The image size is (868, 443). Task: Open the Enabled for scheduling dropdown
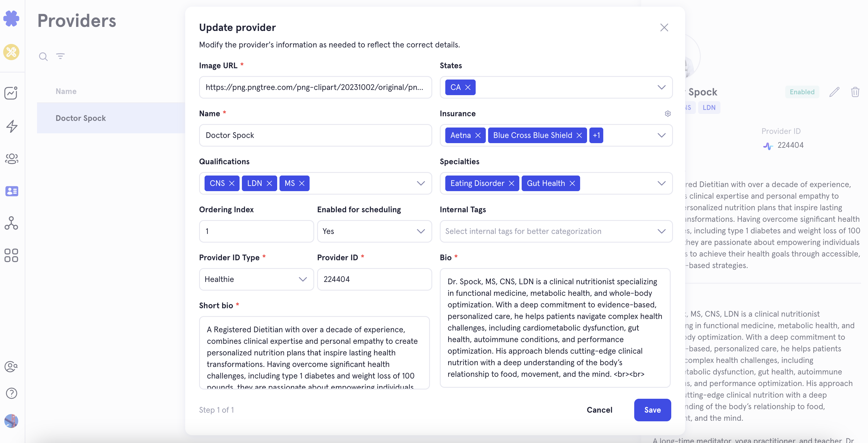coord(374,231)
